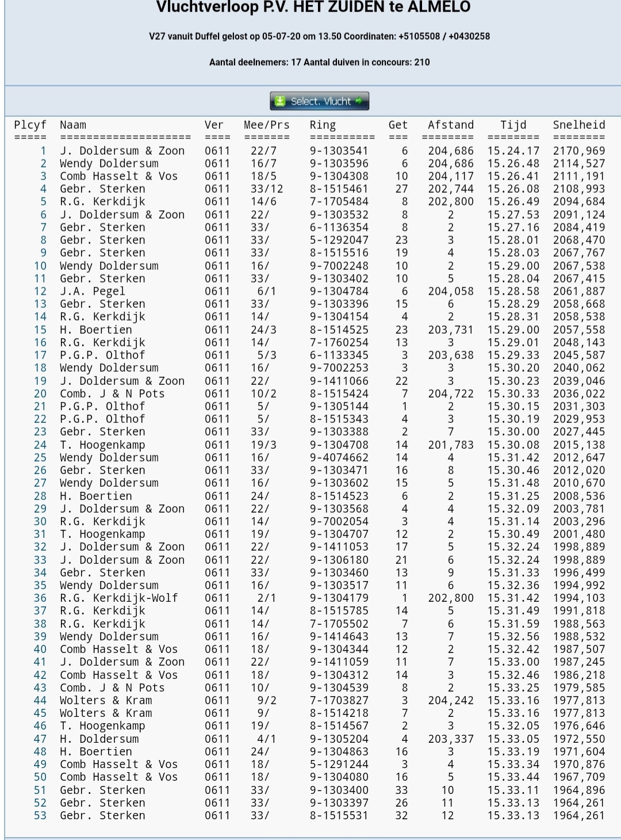621x840 pixels.
Task: Open placement 12 link for J.A. Pegel
Action: tap(40, 291)
